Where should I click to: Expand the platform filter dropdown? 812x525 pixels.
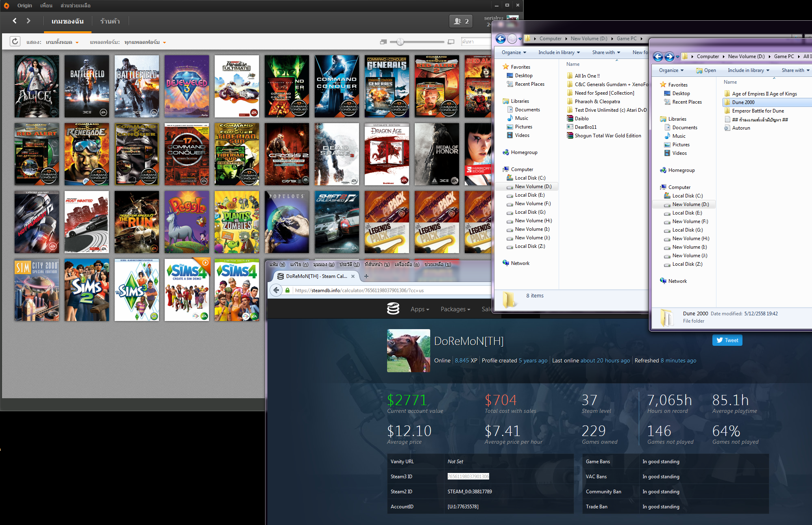(x=145, y=42)
